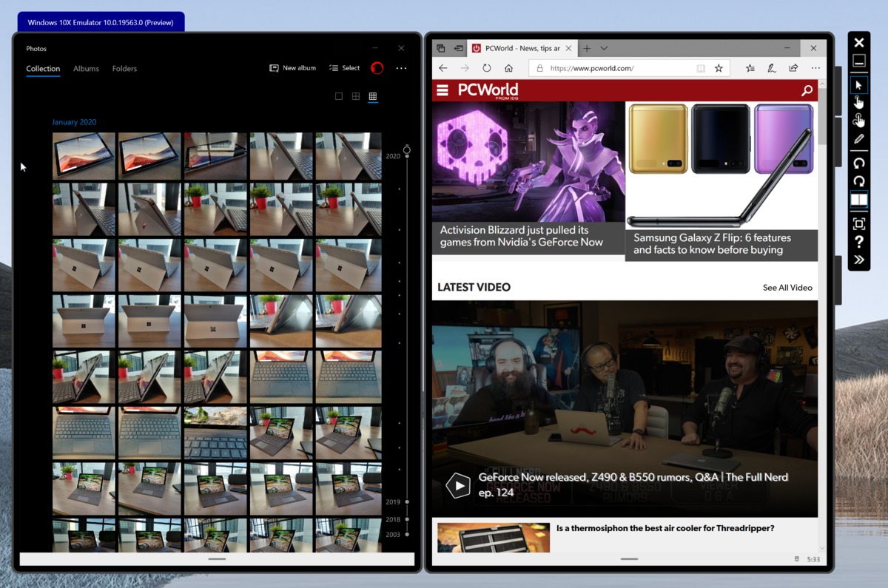Image resolution: width=888 pixels, height=588 pixels.
Task: Open Edge settings and more menu
Action: pos(815,68)
